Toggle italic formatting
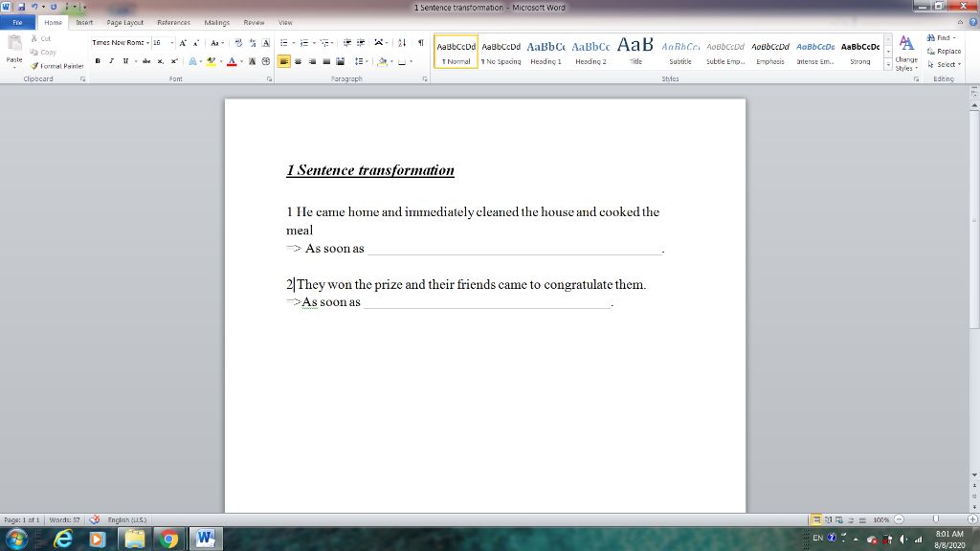 point(111,61)
